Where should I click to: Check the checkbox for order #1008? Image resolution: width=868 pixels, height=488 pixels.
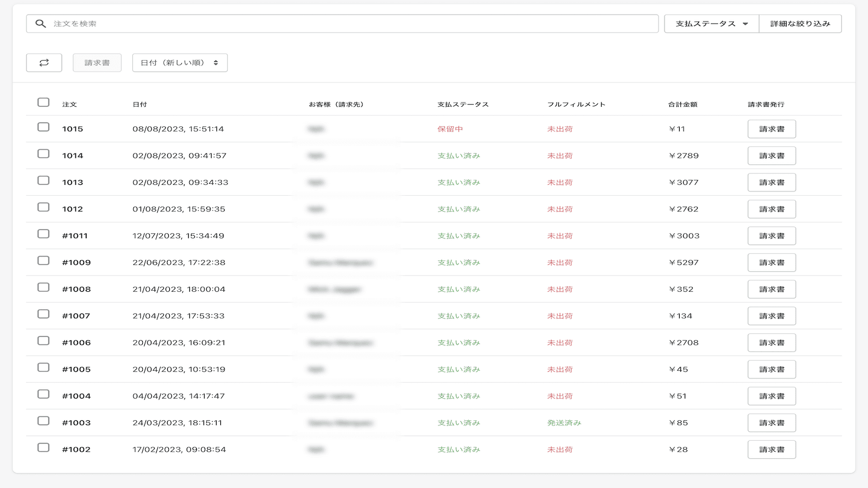click(43, 289)
